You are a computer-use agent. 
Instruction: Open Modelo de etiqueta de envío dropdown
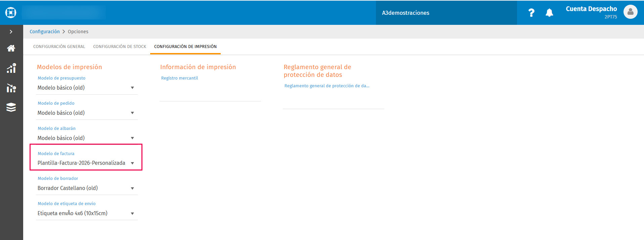pyautogui.click(x=87, y=213)
